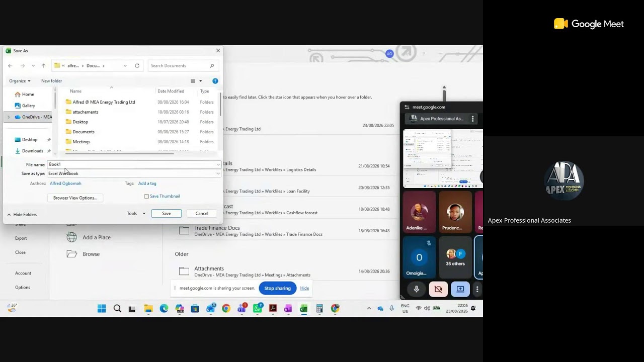Open Windows Search from taskbar
Image resolution: width=644 pixels, height=362 pixels.
pos(117,309)
